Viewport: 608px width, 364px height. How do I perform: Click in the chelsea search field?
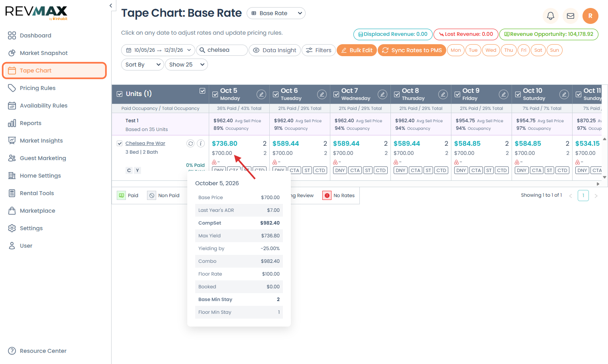[222, 50]
